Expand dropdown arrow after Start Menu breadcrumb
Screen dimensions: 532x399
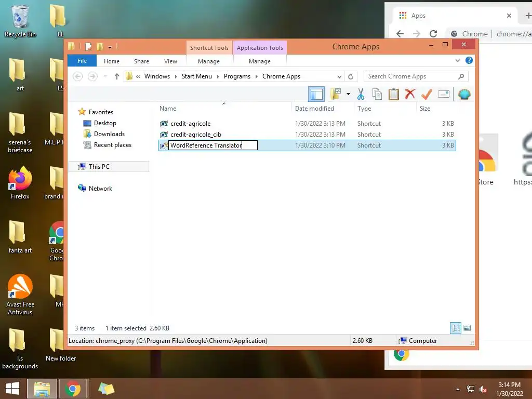coord(218,76)
